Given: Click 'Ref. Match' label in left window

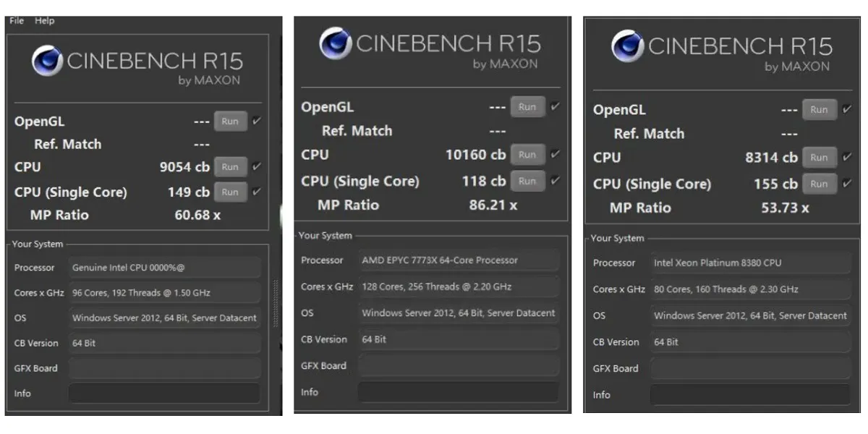Looking at the screenshot, I should point(67,144).
